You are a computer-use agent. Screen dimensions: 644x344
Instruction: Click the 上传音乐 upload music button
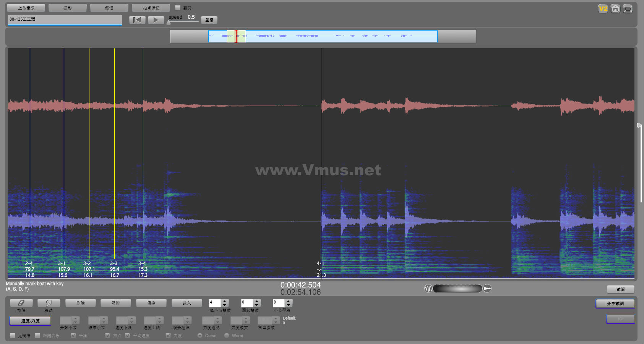click(x=26, y=8)
